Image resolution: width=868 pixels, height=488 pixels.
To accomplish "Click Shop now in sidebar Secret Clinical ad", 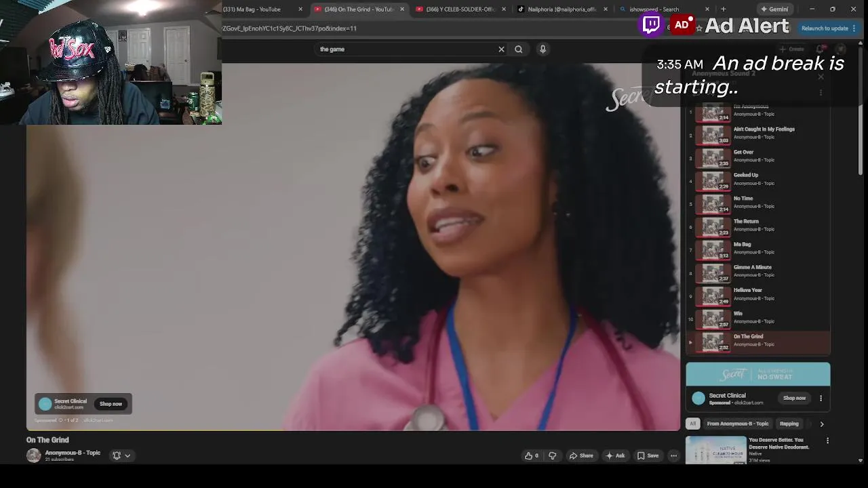I will click(794, 398).
